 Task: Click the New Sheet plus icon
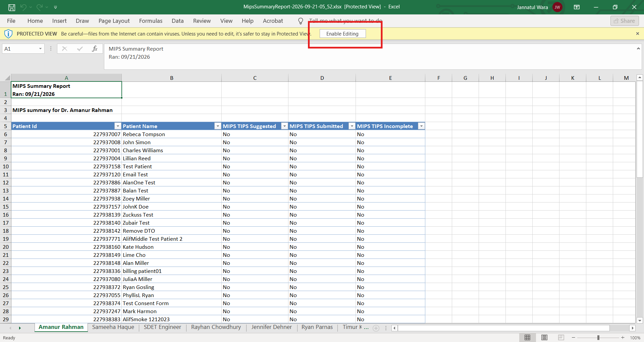coord(376,328)
